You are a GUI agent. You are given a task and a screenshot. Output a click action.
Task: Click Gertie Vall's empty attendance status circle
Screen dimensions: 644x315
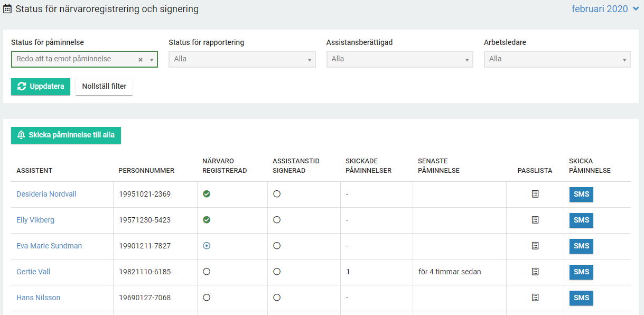[207, 272]
